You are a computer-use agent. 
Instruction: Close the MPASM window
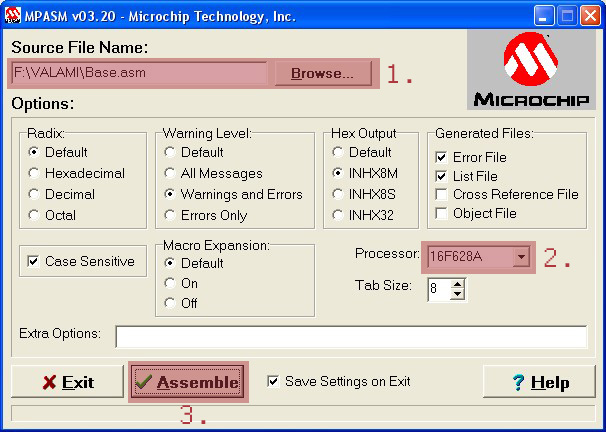point(591,16)
